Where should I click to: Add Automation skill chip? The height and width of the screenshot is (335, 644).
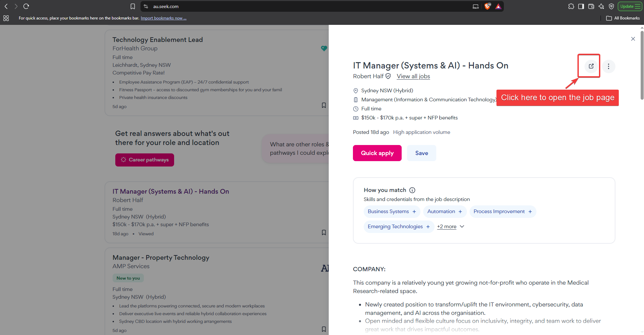coord(444,211)
